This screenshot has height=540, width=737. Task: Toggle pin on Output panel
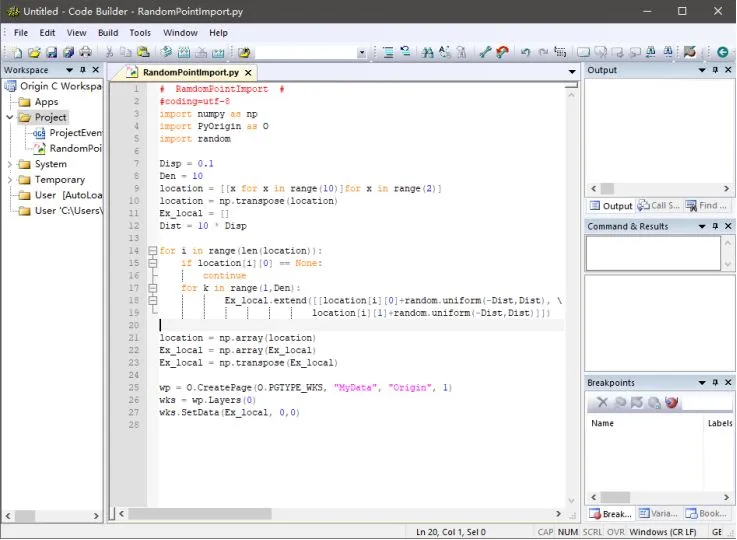715,70
